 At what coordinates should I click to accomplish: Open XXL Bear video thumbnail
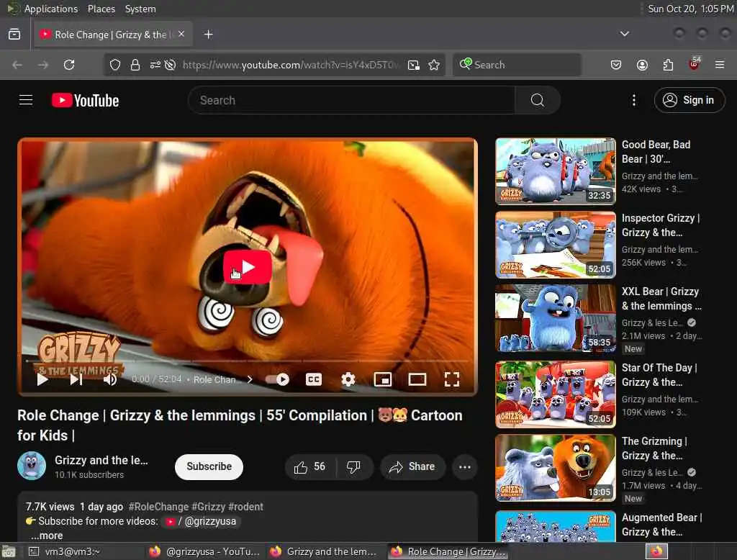(555, 318)
